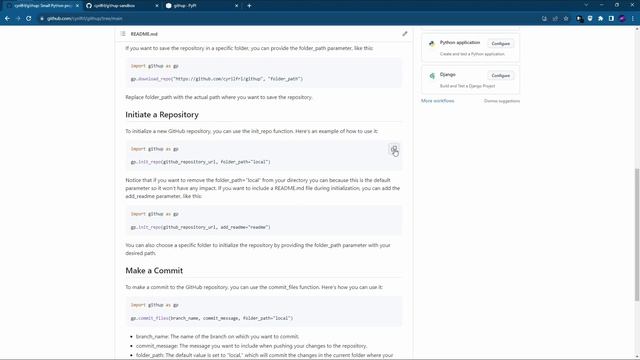Click the branch_name bullet item
Viewport: 640px width, 360px height.
pos(217,337)
